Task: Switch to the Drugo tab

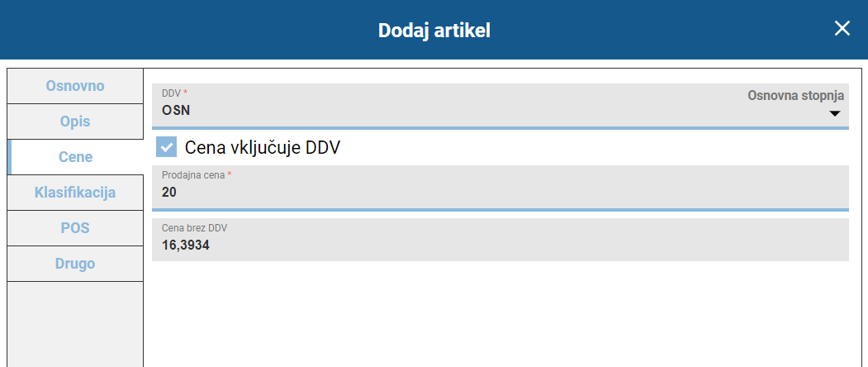Action: click(75, 264)
